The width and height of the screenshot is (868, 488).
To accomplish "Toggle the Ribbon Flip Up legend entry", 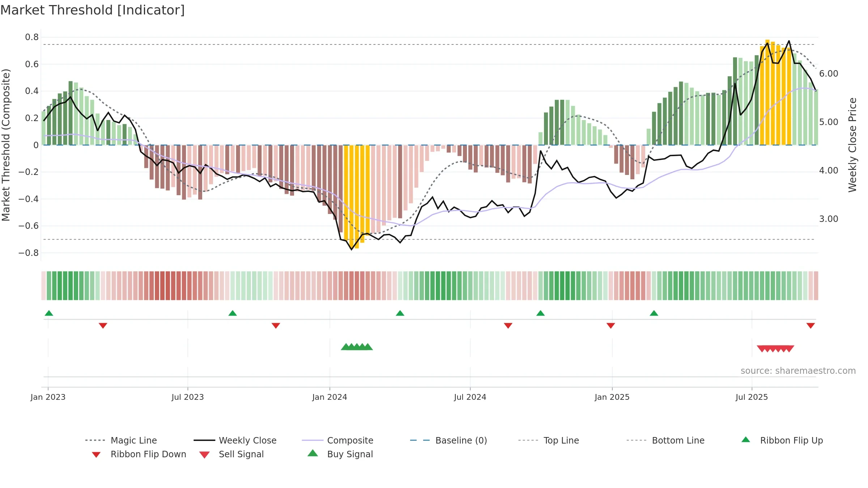I will click(782, 440).
